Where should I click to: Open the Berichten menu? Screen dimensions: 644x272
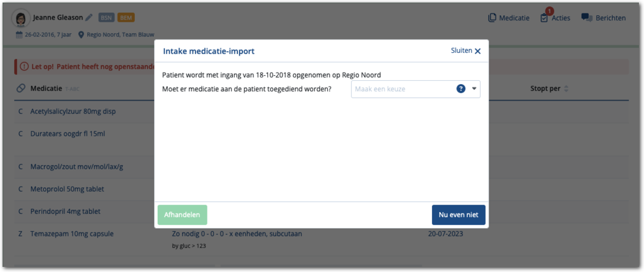click(603, 18)
